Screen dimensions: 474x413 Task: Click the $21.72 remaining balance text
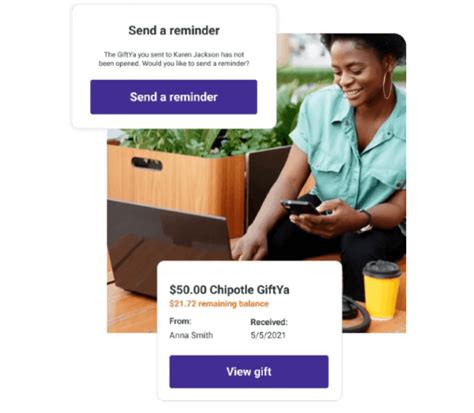pos(219,304)
